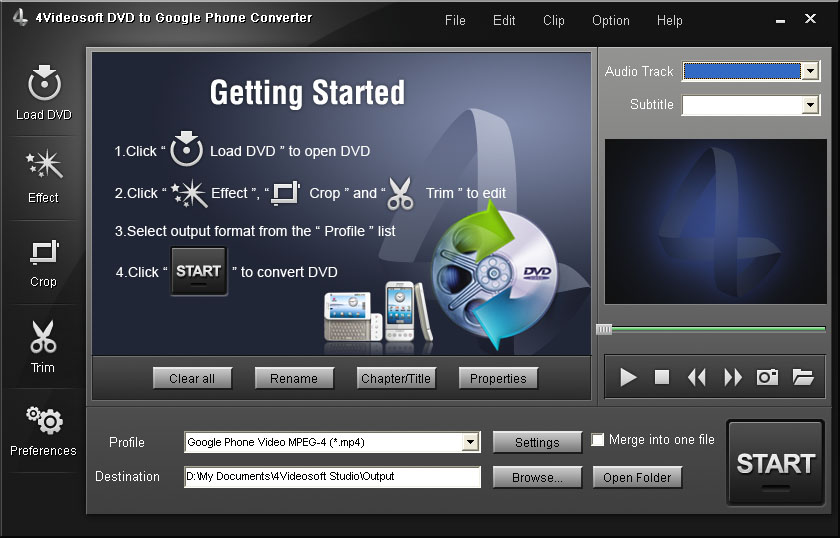Click the large START convert button

point(776,463)
